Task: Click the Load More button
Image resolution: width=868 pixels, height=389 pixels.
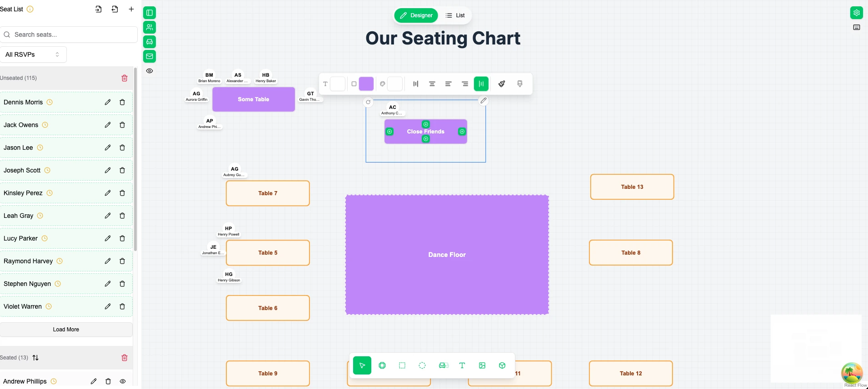Action: (65, 329)
